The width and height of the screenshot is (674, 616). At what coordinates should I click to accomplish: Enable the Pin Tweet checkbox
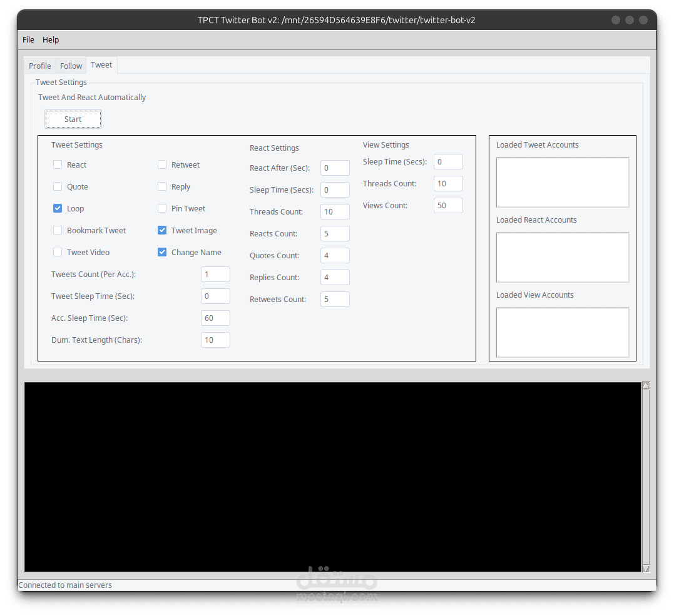click(x=162, y=208)
